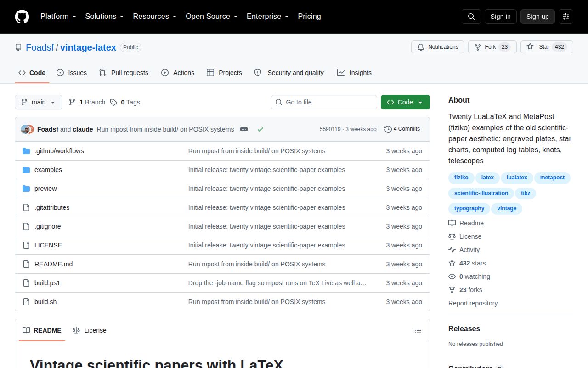Expand the Open Source menu
Screen dimensions: 588x368
tap(211, 17)
